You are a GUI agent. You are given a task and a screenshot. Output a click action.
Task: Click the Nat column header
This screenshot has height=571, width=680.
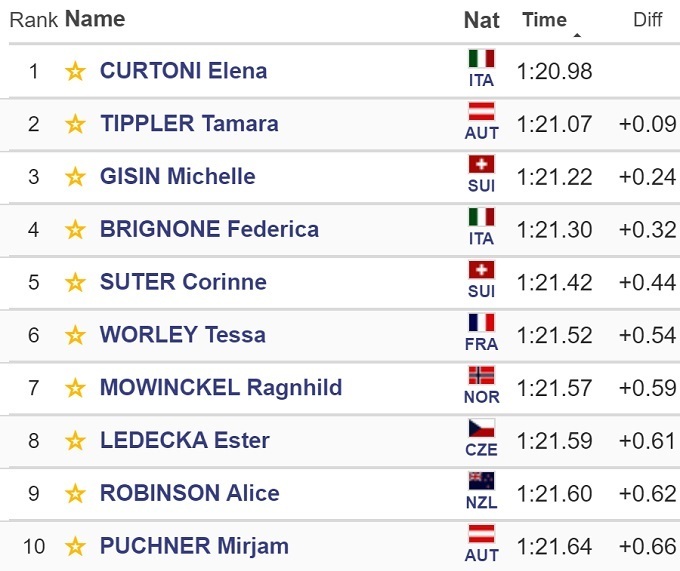[x=481, y=20]
